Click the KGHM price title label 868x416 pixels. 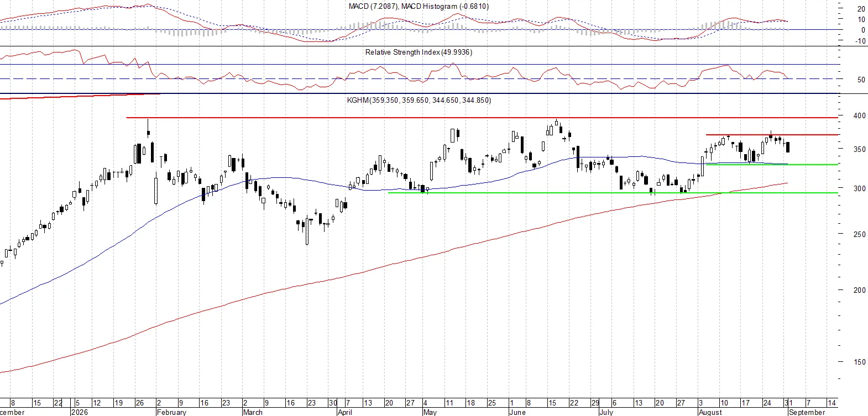click(x=419, y=100)
